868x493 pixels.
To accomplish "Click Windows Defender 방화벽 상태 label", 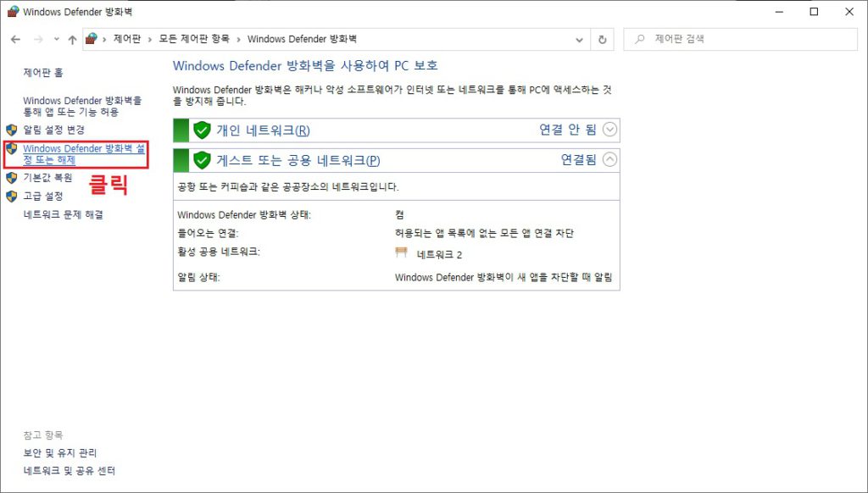I will [244, 214].
